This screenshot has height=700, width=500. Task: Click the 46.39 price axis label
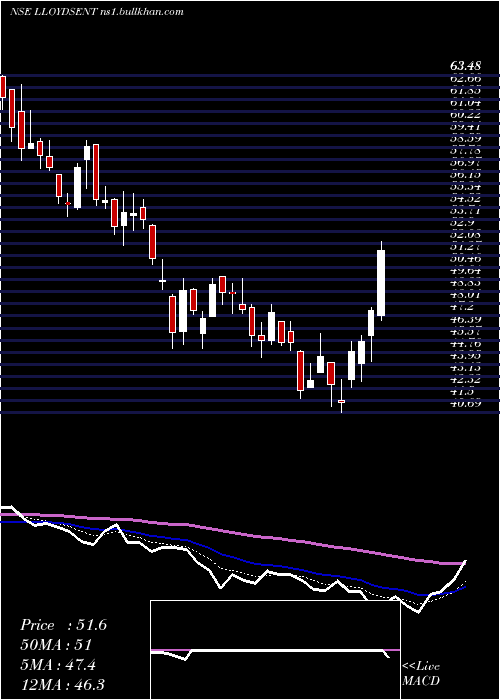point(466,319)
